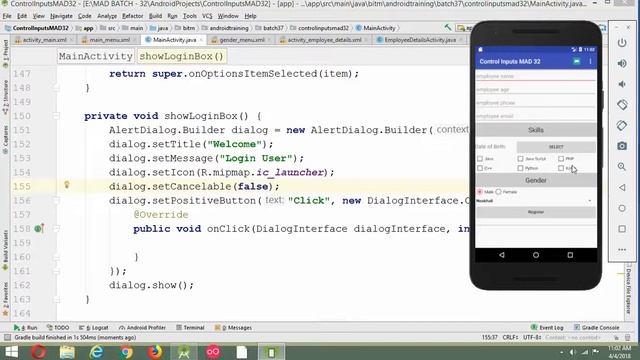Switch to the activity_main.xml tab
Viewport: 640px width, 360px height.
click(44, 40)
